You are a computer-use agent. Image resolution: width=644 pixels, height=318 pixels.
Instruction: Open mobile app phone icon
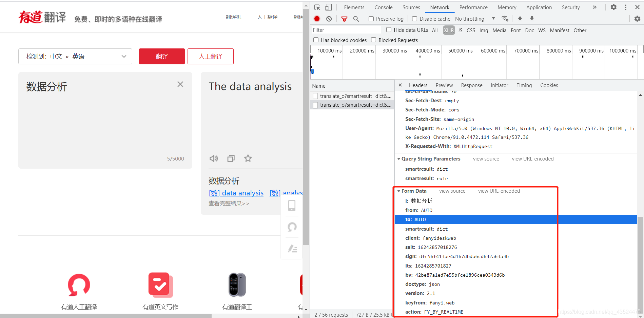pyautogui.click(x=292, y=206)
